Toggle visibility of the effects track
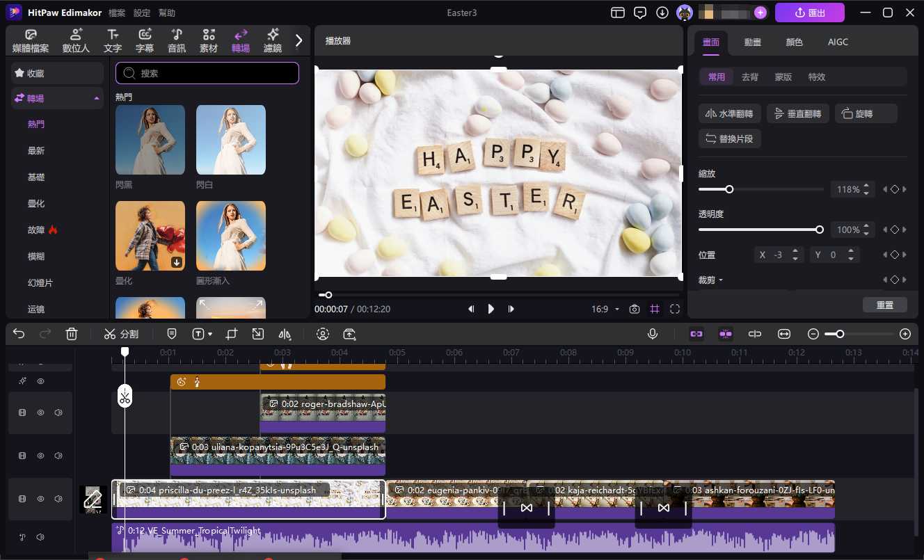This screenshot has height=560, width=924. pyautogui.click(x=40, y=381)
